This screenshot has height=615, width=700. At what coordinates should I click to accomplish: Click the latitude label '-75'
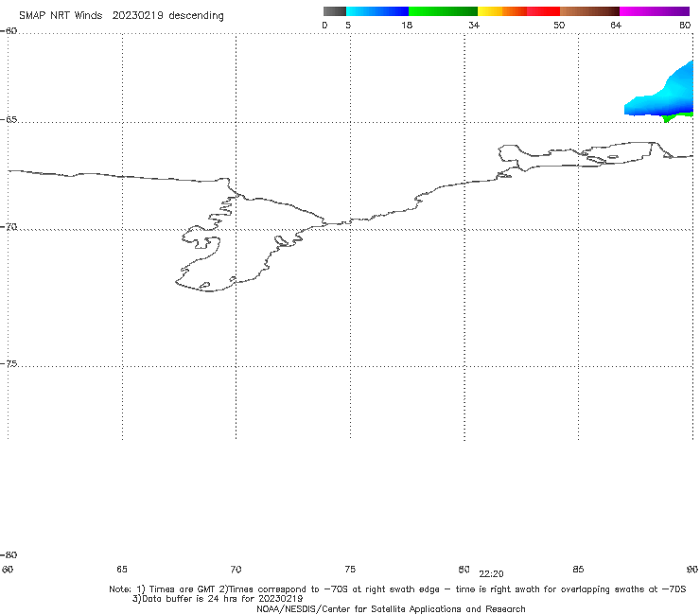[9, 364]
